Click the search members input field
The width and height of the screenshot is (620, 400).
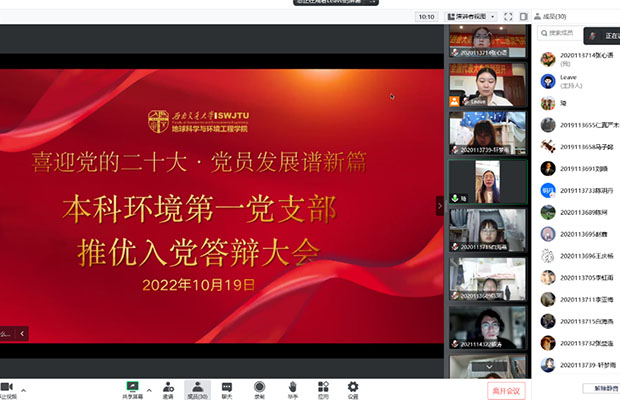point(575,35)
